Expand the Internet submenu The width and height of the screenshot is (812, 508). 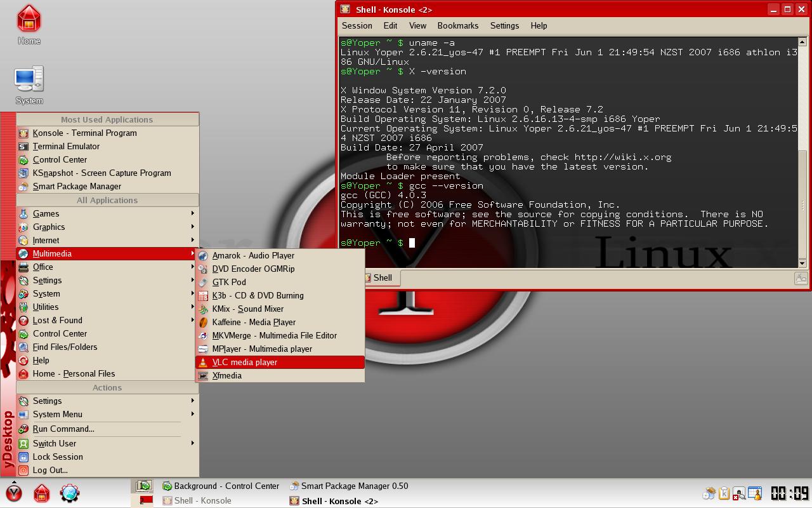pyautogui.click(x=107, y=240)
